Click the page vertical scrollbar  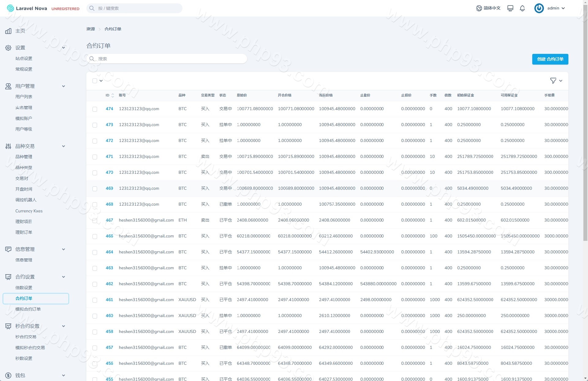[585, 122]
